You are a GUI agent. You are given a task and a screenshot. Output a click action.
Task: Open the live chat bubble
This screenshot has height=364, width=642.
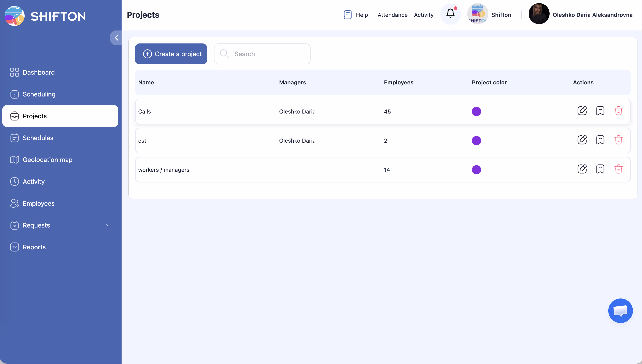point(620,311)
